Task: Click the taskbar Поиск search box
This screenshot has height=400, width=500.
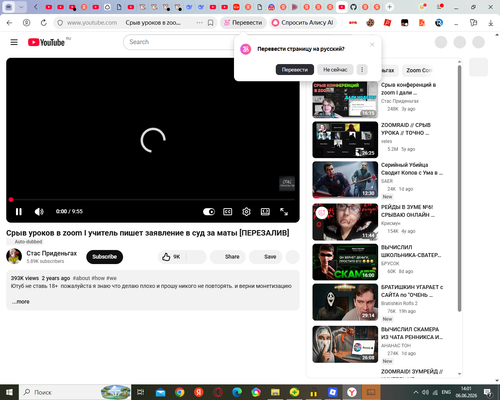Action: pos(75,392)
